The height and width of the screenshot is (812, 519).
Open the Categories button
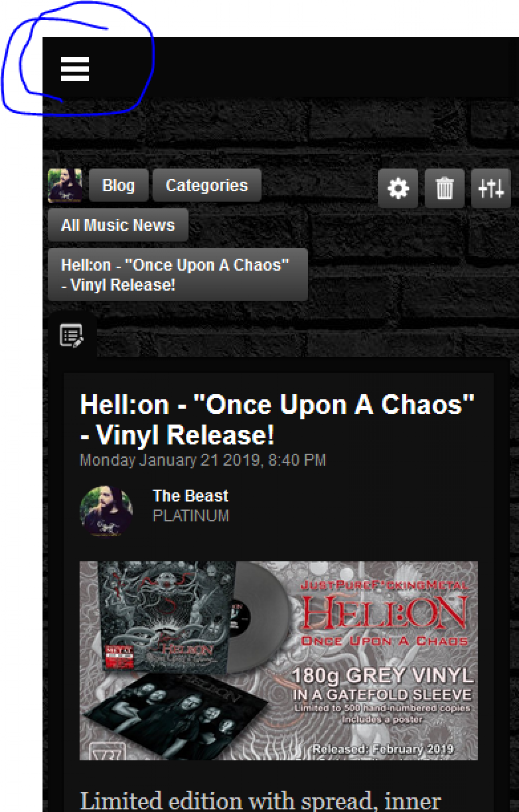point(207,185)
